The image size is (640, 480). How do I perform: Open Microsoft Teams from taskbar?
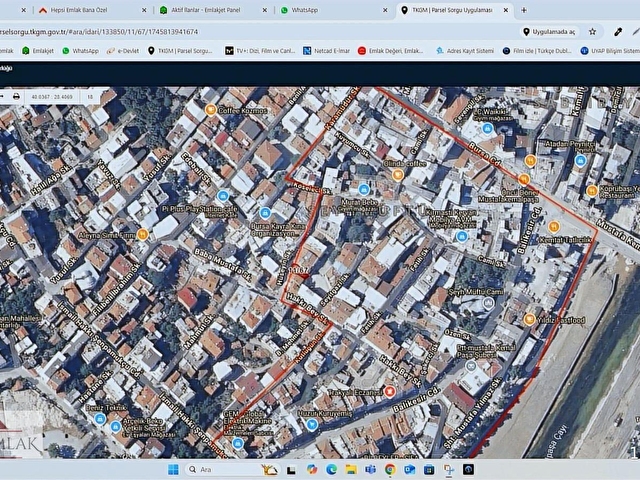click(x=370, y=470)
